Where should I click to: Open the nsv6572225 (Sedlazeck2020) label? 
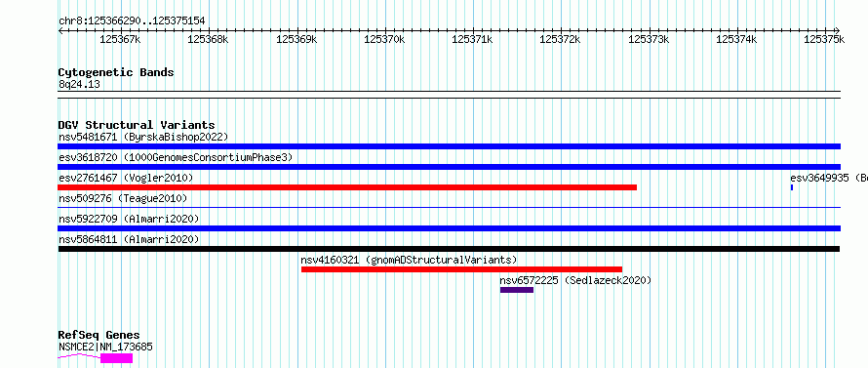(575, 280)
